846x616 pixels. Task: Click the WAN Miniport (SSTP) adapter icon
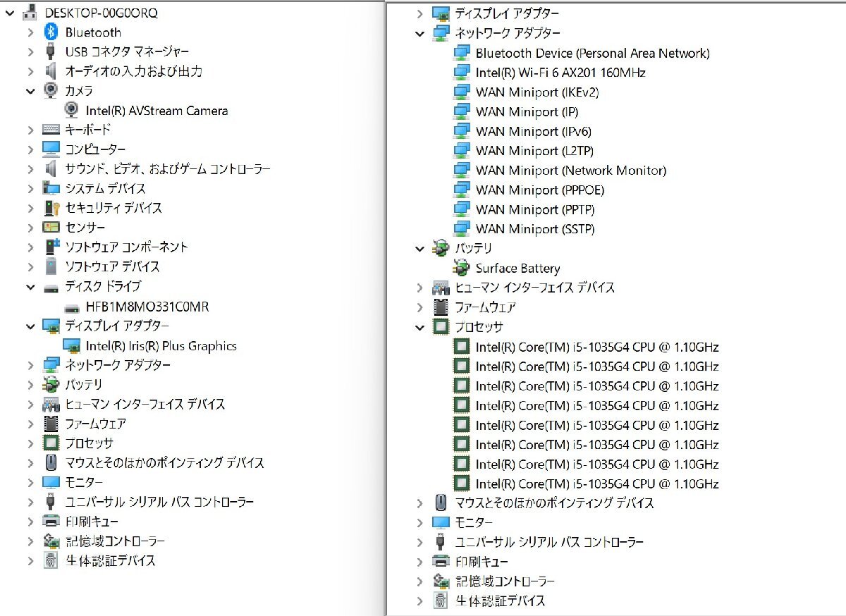click(x=462, y=229)
